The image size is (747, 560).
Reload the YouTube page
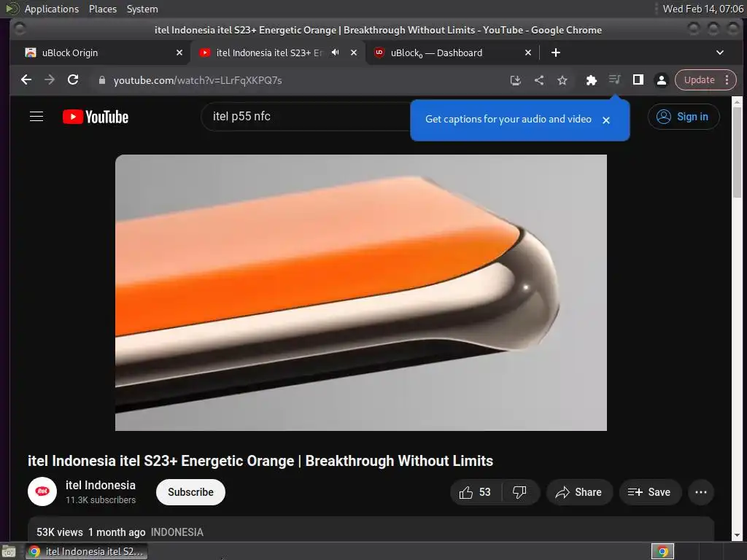(x=73, y=80)
